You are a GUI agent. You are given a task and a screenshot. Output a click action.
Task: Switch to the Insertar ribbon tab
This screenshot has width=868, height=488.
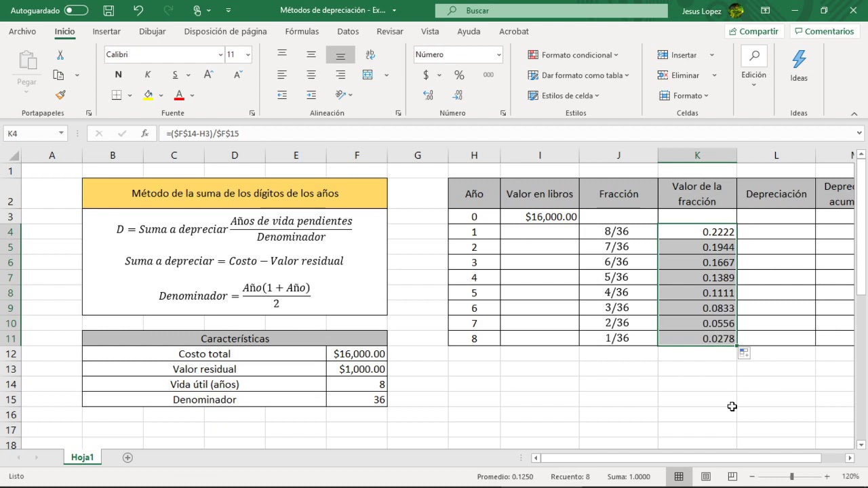(x=106, y=31)
